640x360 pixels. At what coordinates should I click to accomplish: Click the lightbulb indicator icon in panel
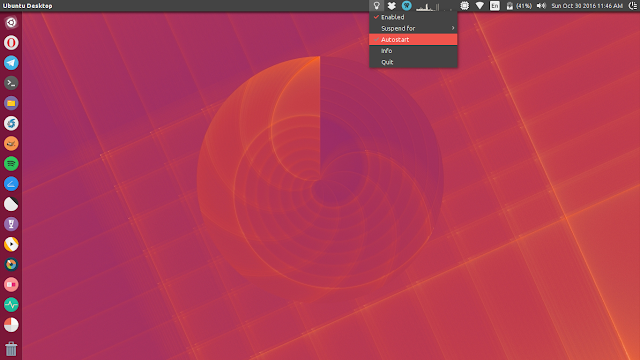point(376,6)
